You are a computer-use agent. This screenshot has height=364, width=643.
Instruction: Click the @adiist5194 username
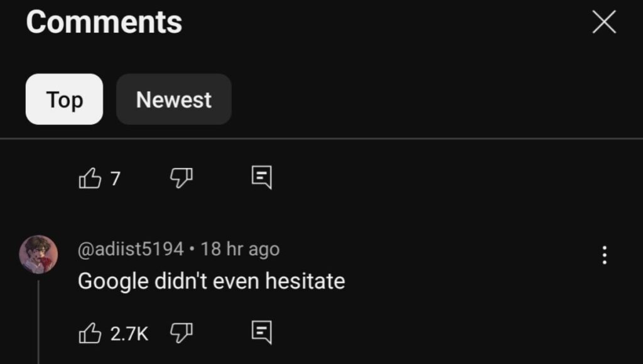[131, 249]
